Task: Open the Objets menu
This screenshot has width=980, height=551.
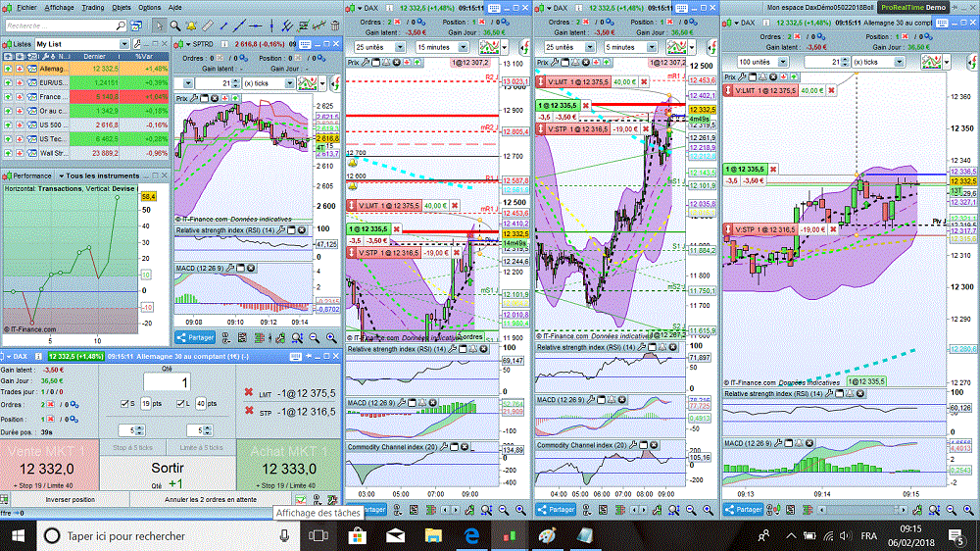Action: [122, 8]
